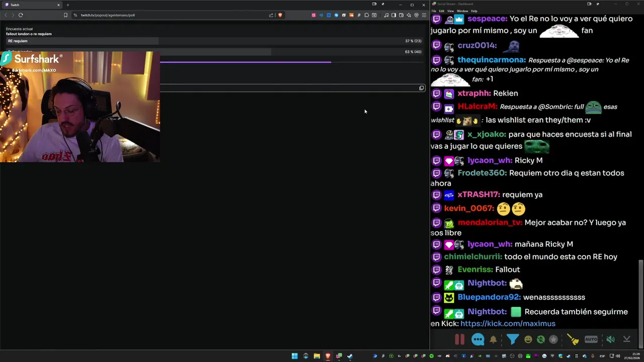This screenshot has height=362, width=644.
Task: Open Brave browser from the taskbar
Action: tap(328, 356)
